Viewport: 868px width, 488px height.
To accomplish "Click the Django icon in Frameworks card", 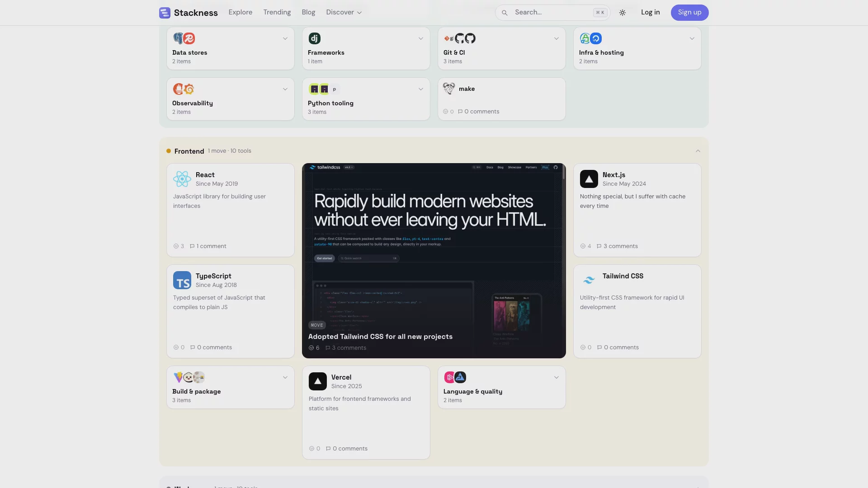I will point(315,38).
